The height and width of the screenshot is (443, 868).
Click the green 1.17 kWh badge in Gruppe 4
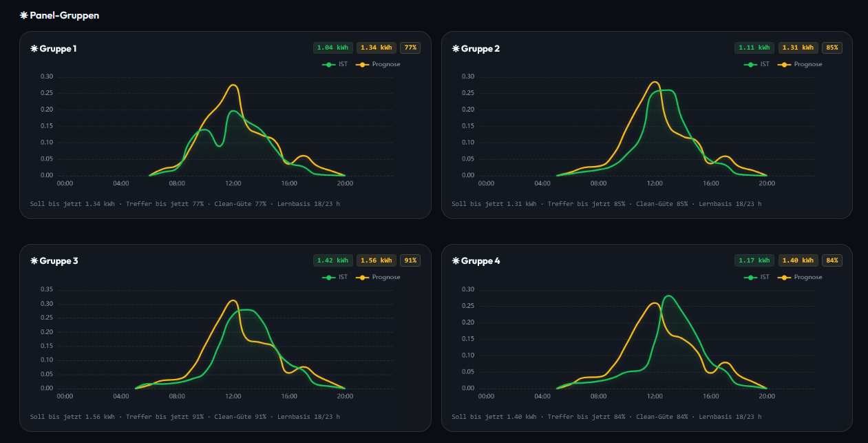click(x=754, y=260)
